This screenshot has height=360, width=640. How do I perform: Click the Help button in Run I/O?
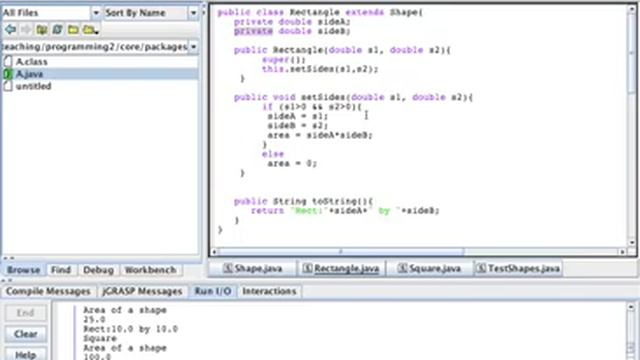coord(25,354)
